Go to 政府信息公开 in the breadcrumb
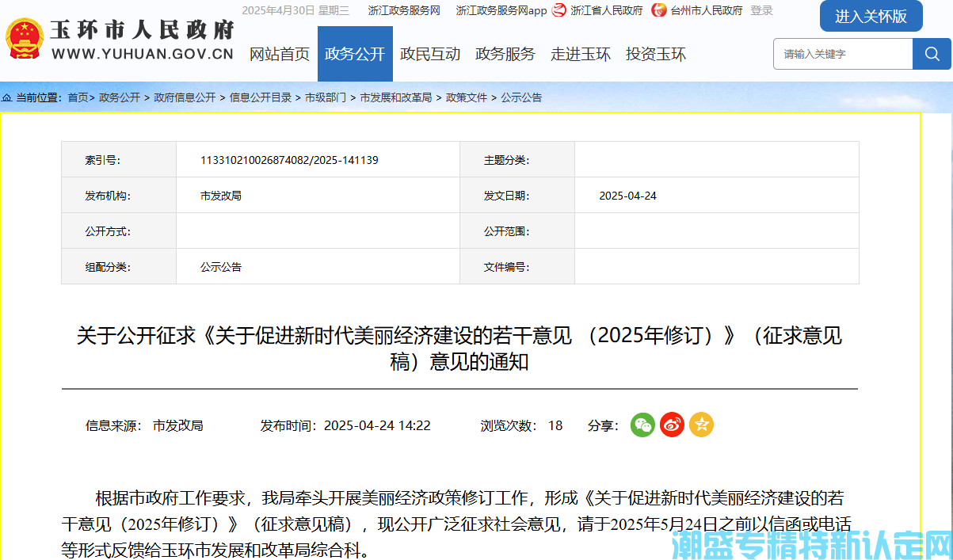 [185, 97]
